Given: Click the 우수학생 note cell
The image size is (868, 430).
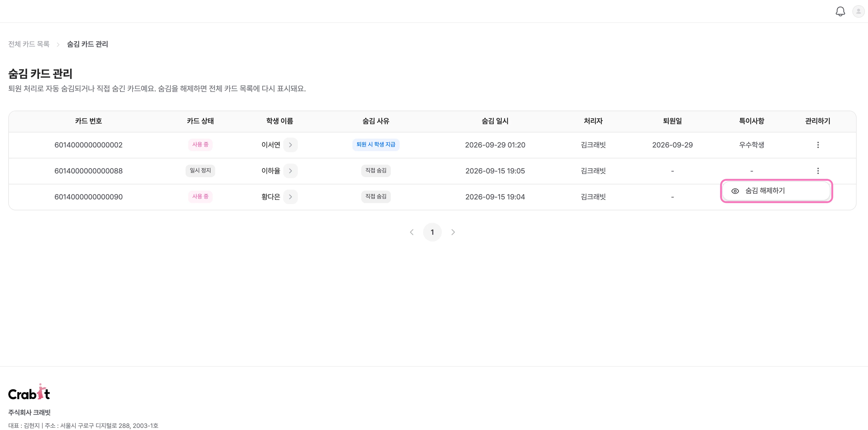Looking at the screenshot, I should pyautogui.click(x=751, y=145).
